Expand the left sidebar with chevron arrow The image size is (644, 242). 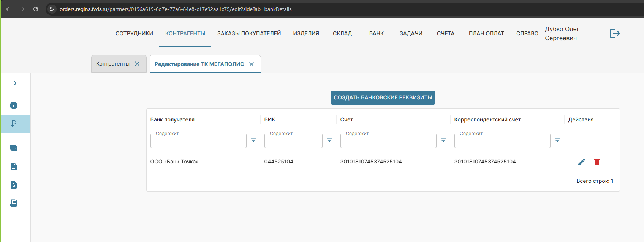[15, 83]
